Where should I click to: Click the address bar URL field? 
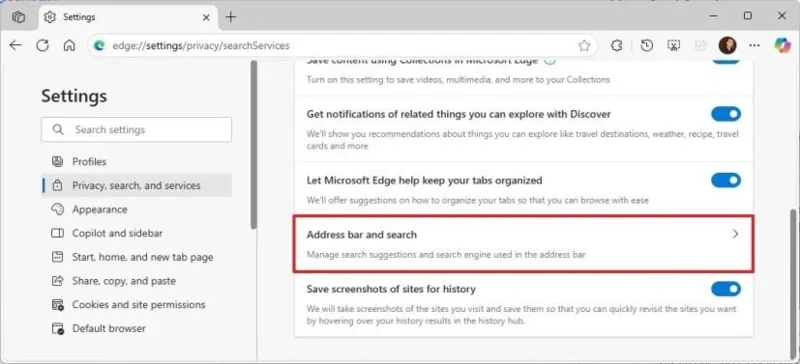coord(343,46)
